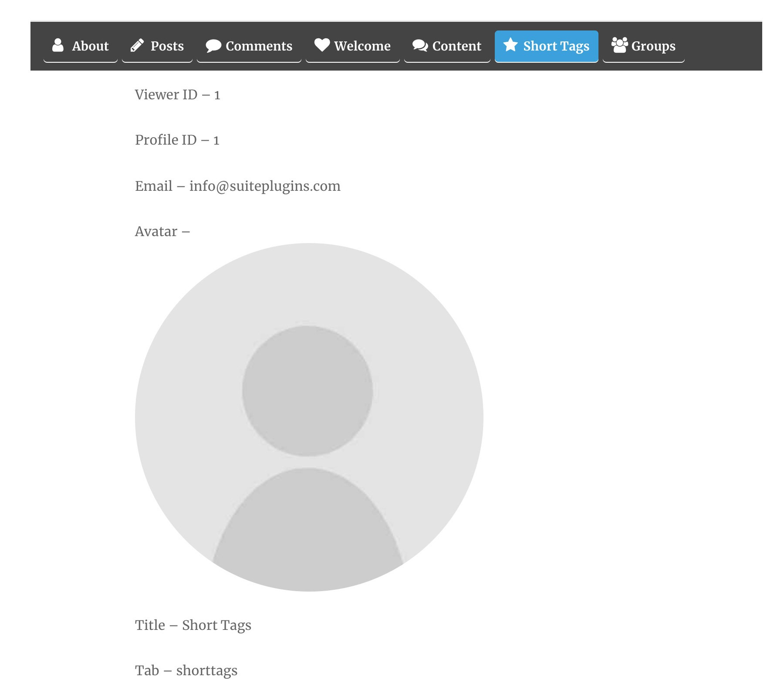
Task: Click the star icon beside Short Tags
Action: [x=510, y=44]
